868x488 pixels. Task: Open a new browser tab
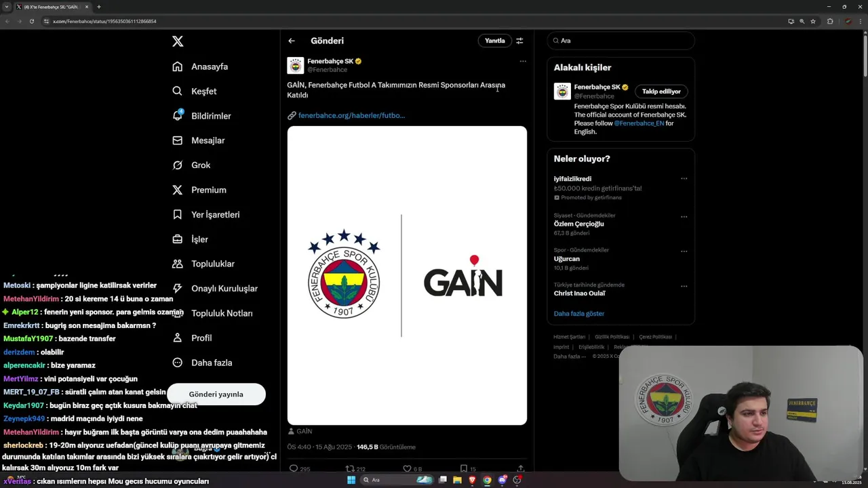tap(98, 7)
